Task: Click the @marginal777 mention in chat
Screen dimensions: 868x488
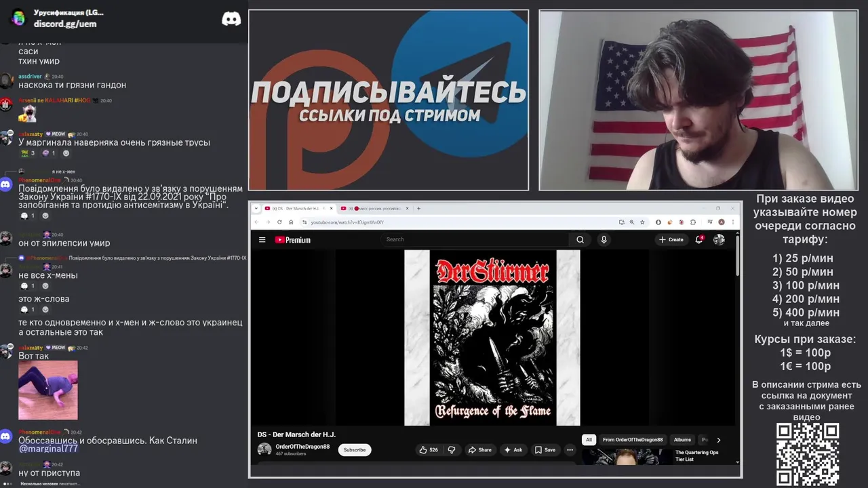Action: coord(48,449)
